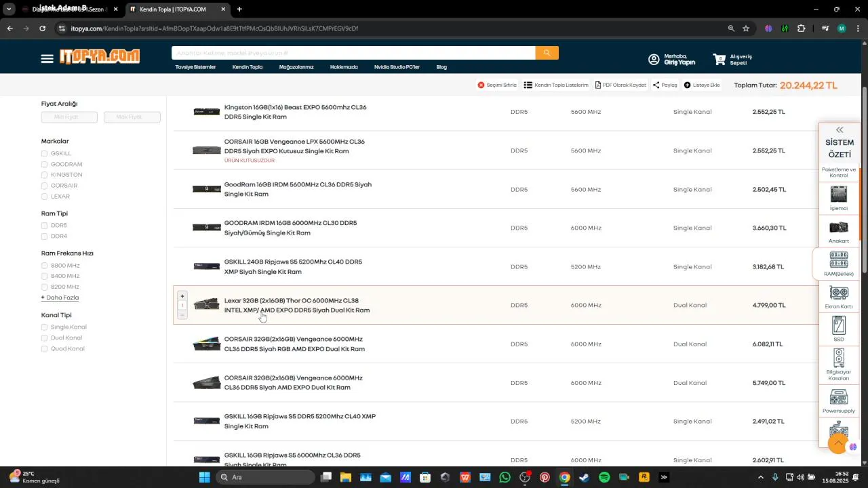Save build via PDF Olarak Kaydet
This screenshot has width=868, height=488.
[x=620, y=85]
